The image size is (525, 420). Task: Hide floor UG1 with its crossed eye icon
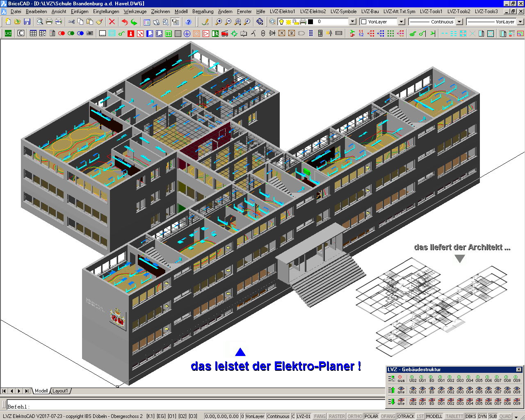click(x=422, y=401)
